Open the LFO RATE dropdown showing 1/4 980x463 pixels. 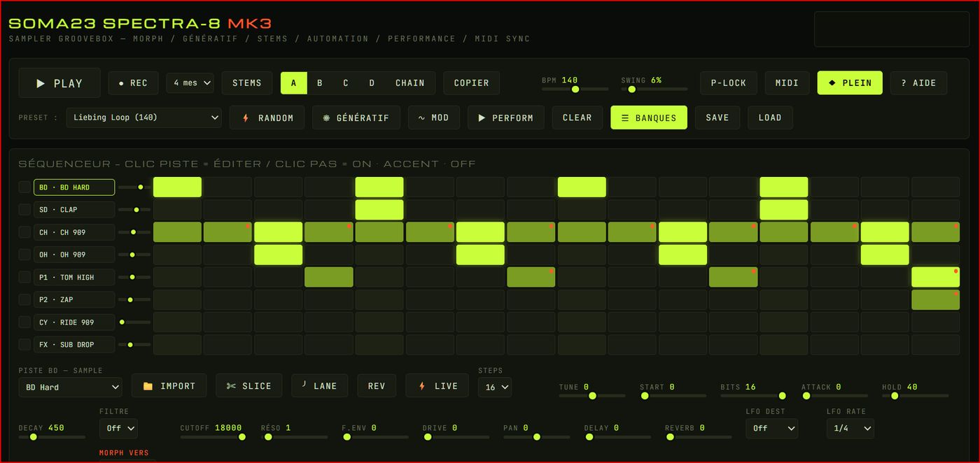pos(850,428)
